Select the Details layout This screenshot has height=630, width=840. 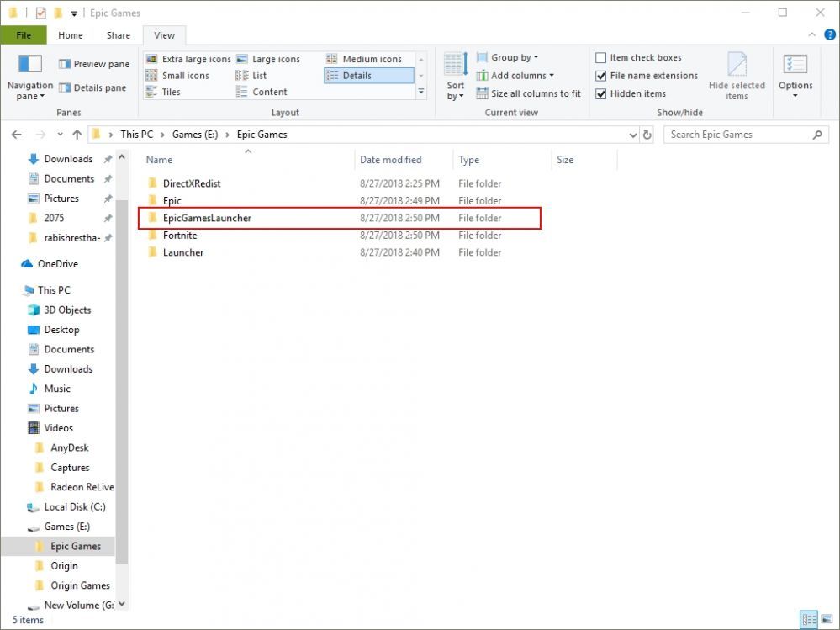(x=368, y=76)
